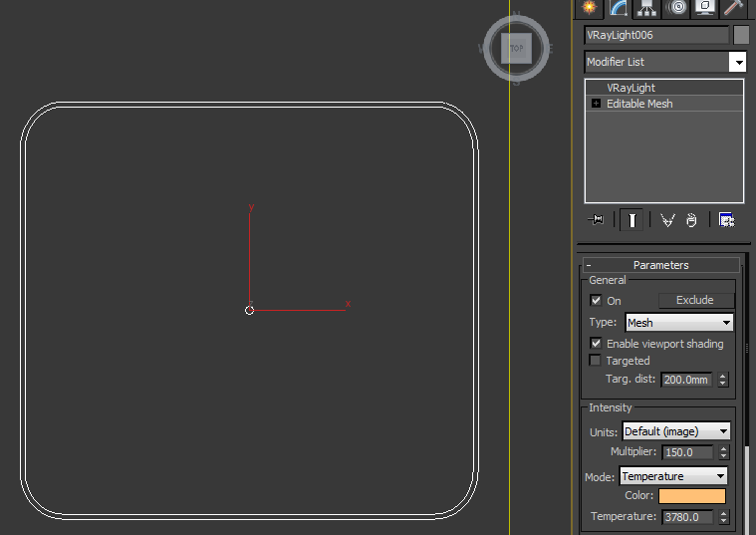This screenshot has width=756, height=535.
Task: Click the Targ. dist value field
Action: point(687,380)
